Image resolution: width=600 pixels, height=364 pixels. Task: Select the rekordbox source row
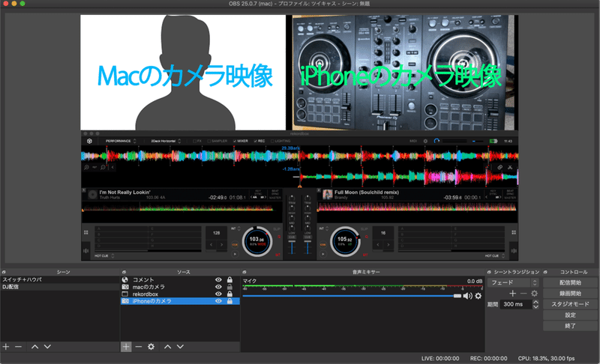(180, 294)
